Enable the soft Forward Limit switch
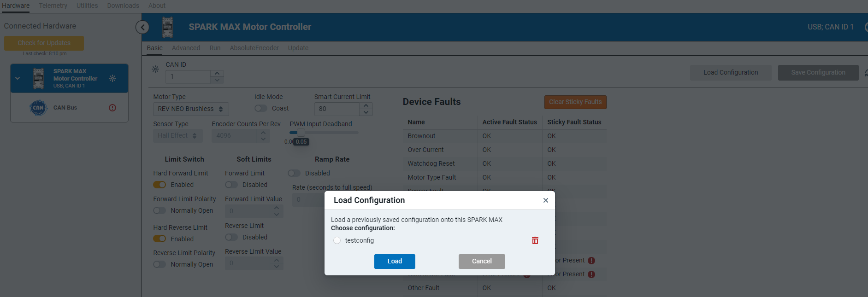868x297 pixels. tap(231, 185)
